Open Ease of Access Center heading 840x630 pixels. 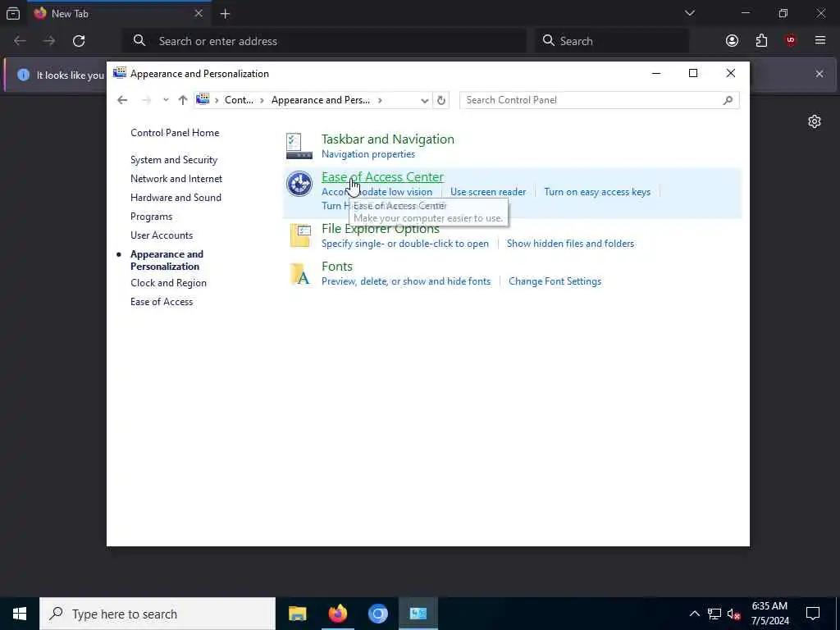382,177
